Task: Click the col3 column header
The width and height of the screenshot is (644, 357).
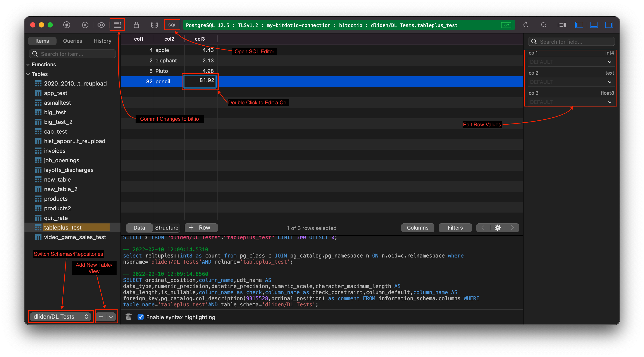Action: 200,39
